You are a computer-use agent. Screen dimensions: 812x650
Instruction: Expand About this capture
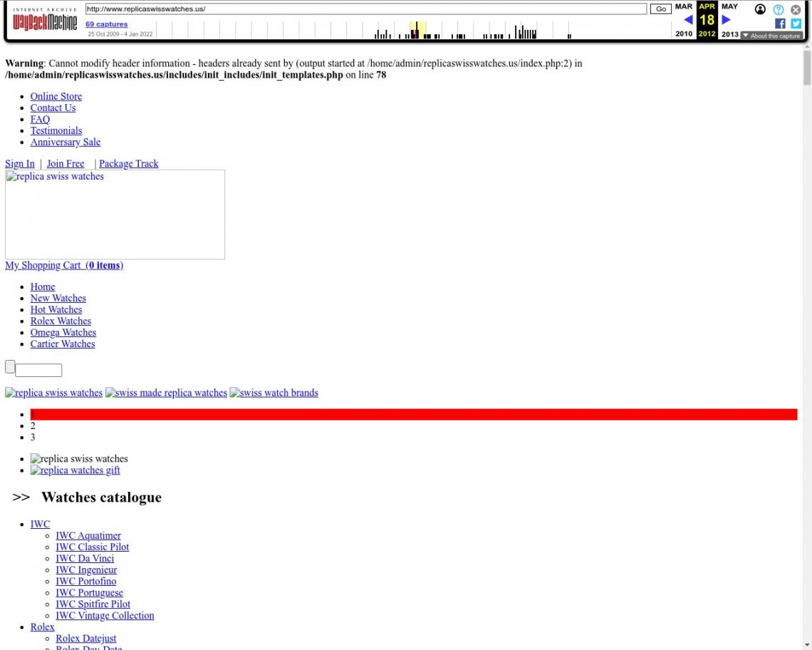point(771,36)
